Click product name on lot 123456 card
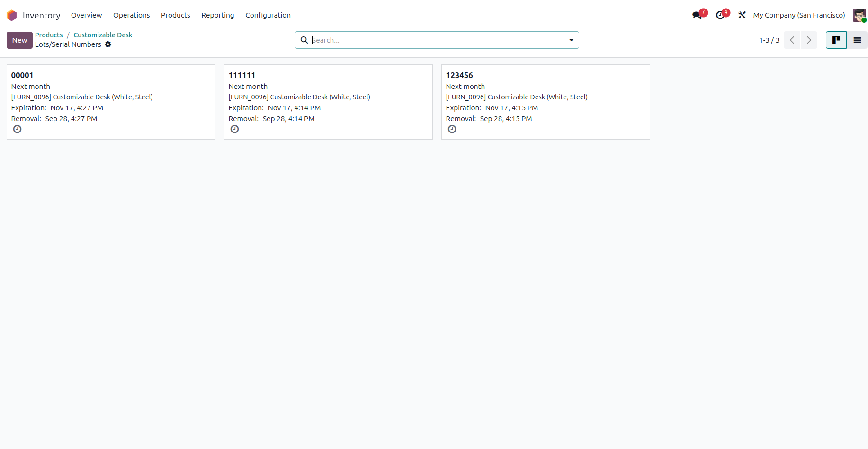This screenshot has width=868, height=449. click(517, 97)
